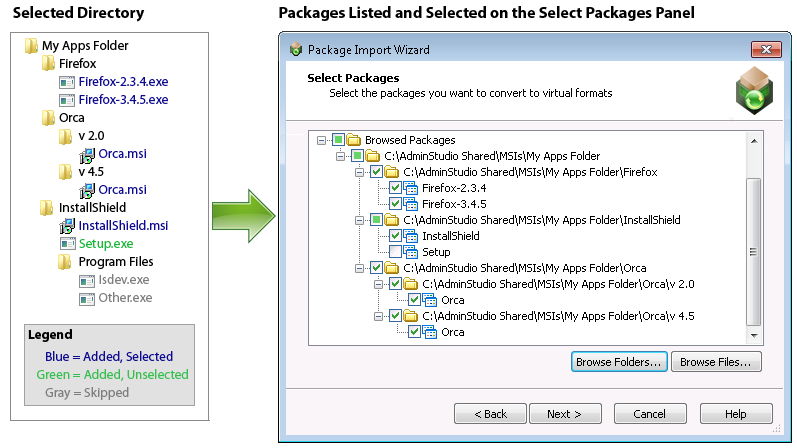
Task: Uncheck the InstallShield package checkbox
Action: (x=395, y=236)
